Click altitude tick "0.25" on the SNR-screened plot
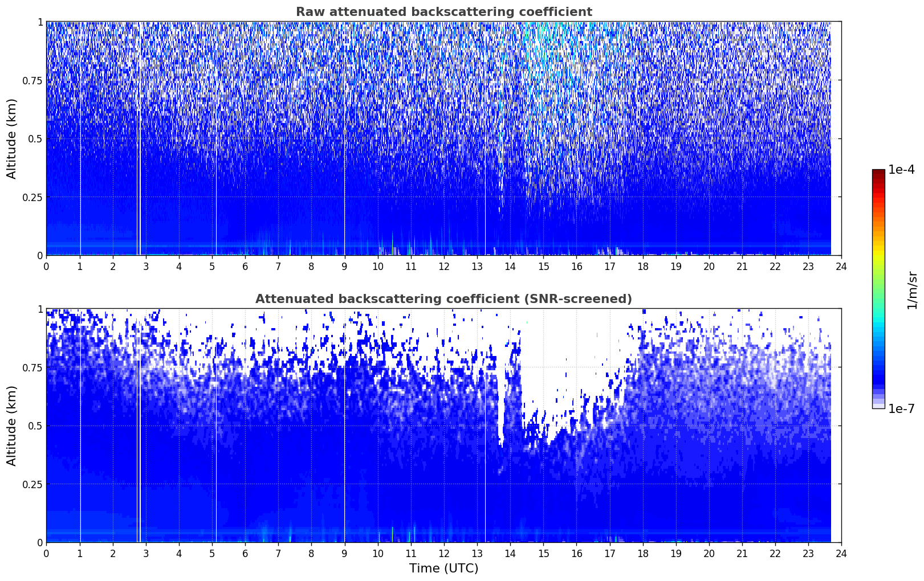This screenshot has width=924, height=581. pyautogui.click(x=32, y=484)
